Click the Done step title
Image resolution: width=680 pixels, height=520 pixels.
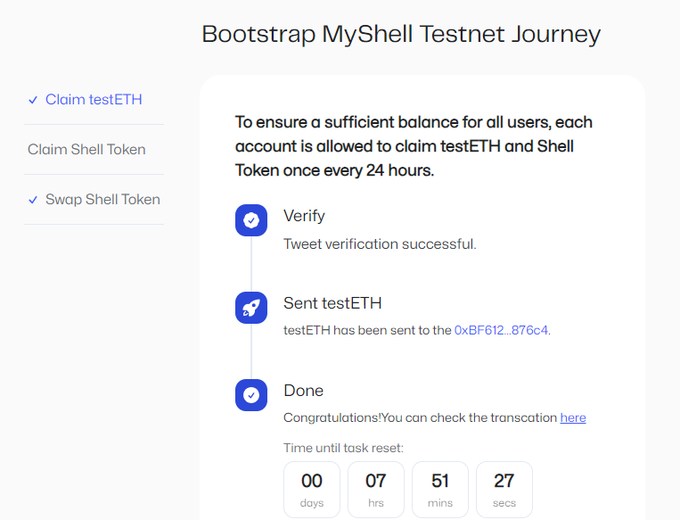[304, 391]
